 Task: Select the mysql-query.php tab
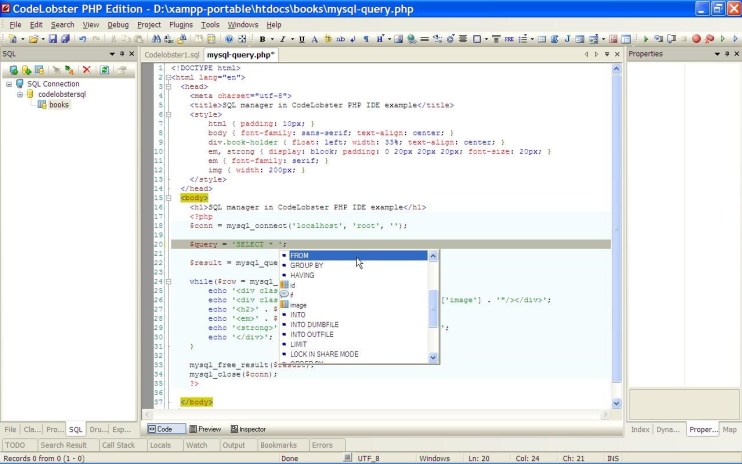240,55
